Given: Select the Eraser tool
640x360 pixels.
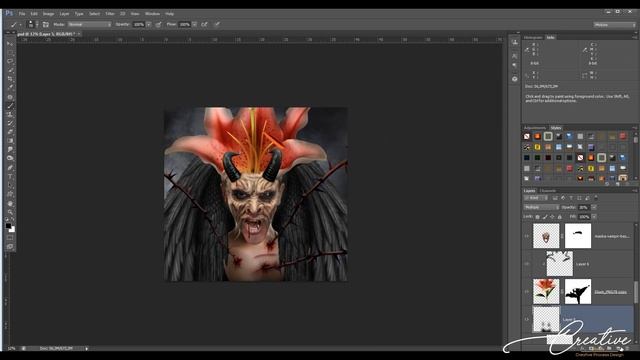Looking at the screenshot, I should [10, 132].
